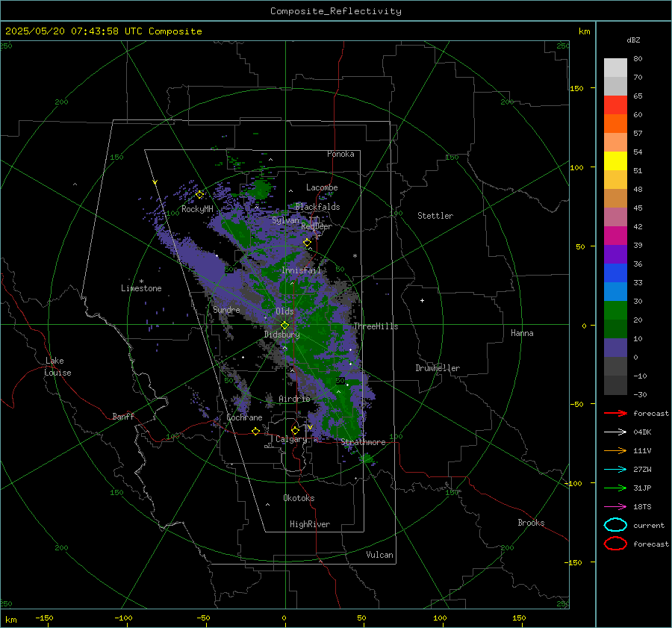Click the Banff map label
This screenshot has width=672, height=628.
point(123,416)
